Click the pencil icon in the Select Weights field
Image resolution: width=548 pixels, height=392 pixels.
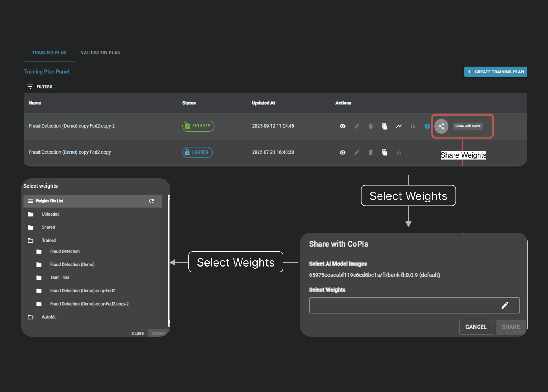point(504,305)
